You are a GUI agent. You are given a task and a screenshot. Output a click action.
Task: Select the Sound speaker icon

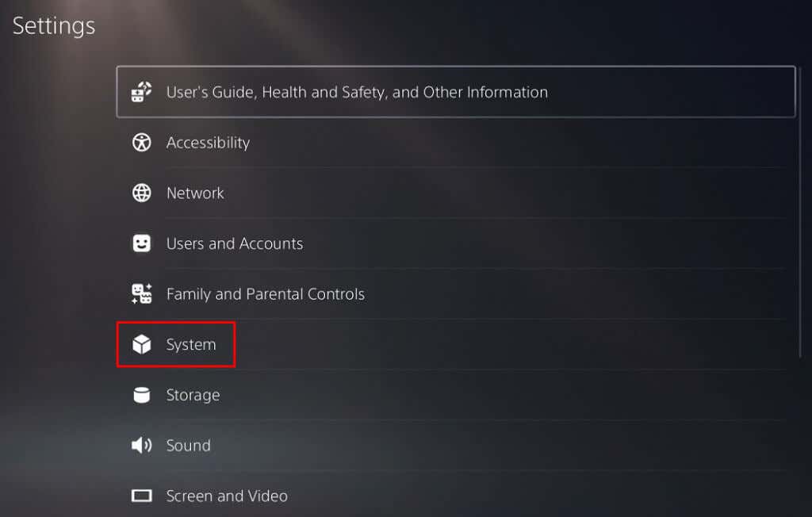141,445
